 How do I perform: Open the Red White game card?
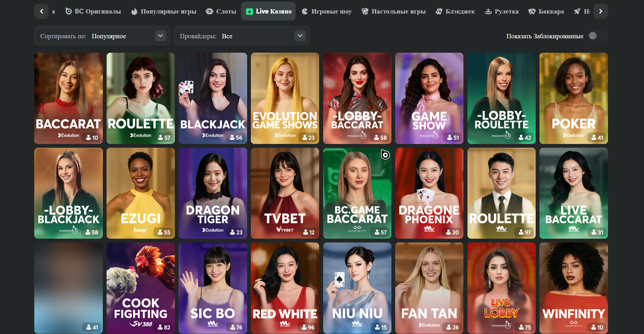tap(285, 288)
